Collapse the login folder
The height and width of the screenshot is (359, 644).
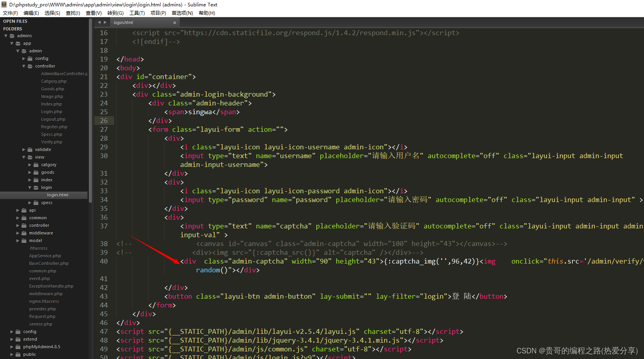[x=30, y=187]
